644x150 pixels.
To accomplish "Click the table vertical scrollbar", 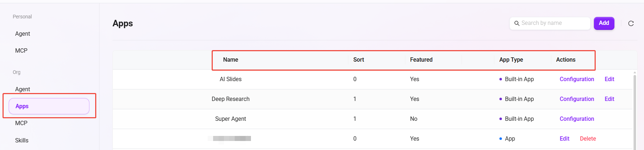I will click(635, 110).
